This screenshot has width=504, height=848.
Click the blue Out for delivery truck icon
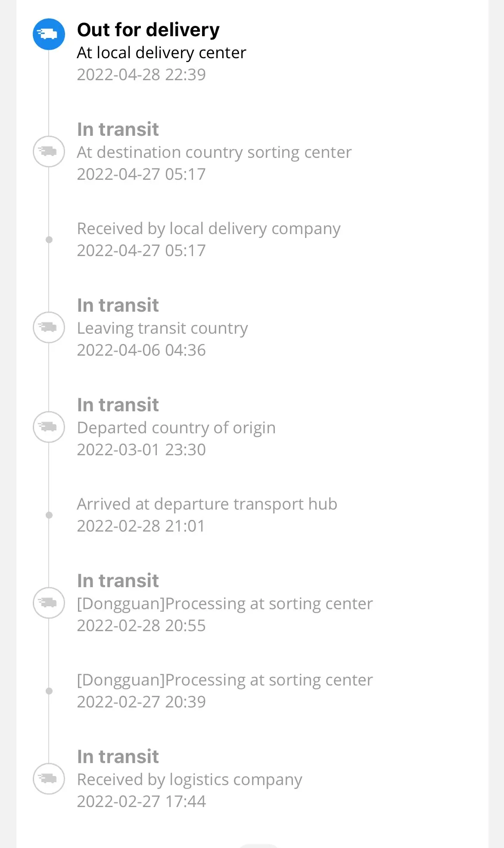point(49,34)
